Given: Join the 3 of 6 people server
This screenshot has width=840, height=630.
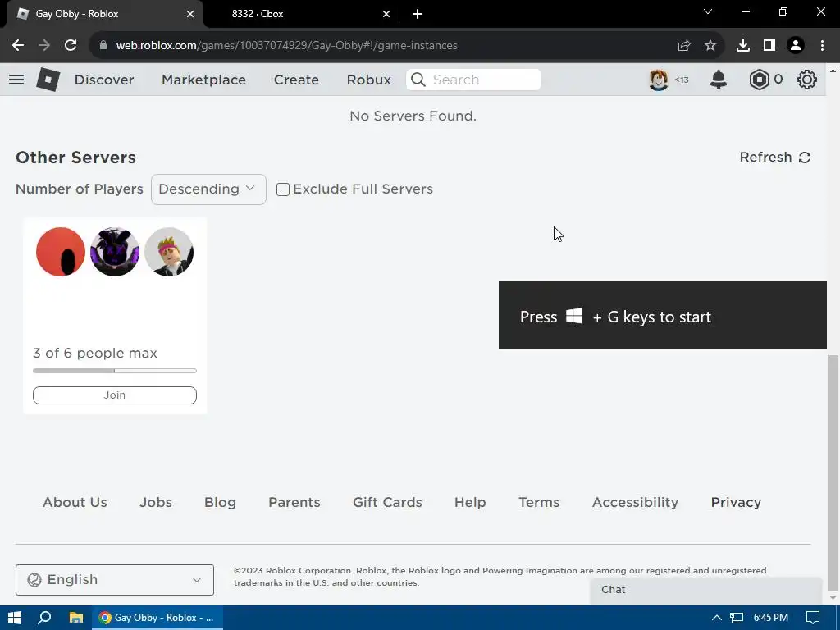Looking at the screenshot, I should (x=115, y=395).
